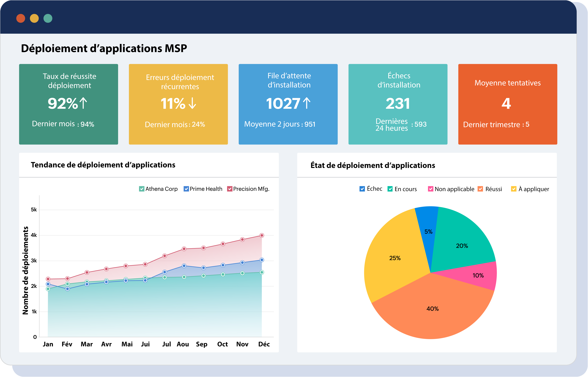588x377 pixels.
Task: Select the 25% À appliquer pie slice
Action: [x=395, y=258]
